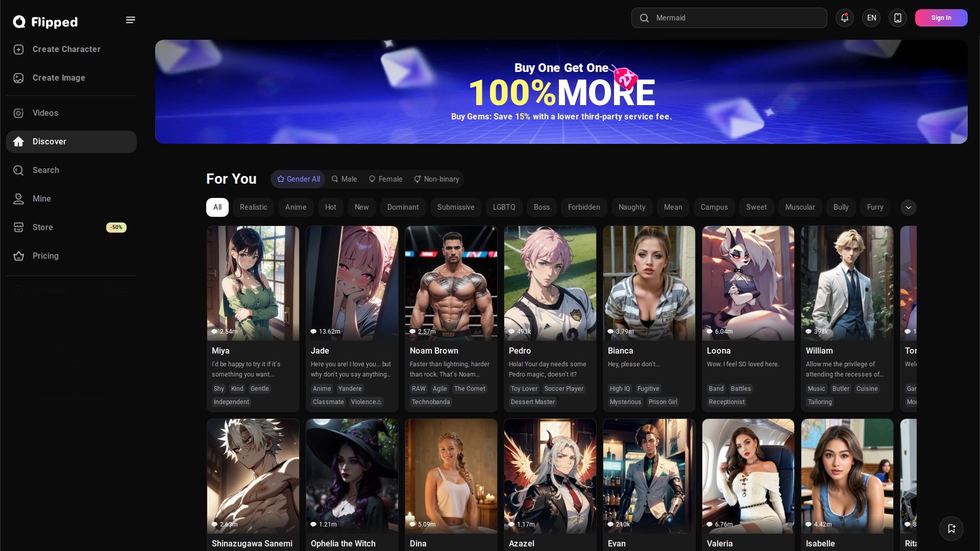The width and height of the screenshot is (980, 551).
Task: Click the Buy One Get One banner
Action: pos(561,92)
